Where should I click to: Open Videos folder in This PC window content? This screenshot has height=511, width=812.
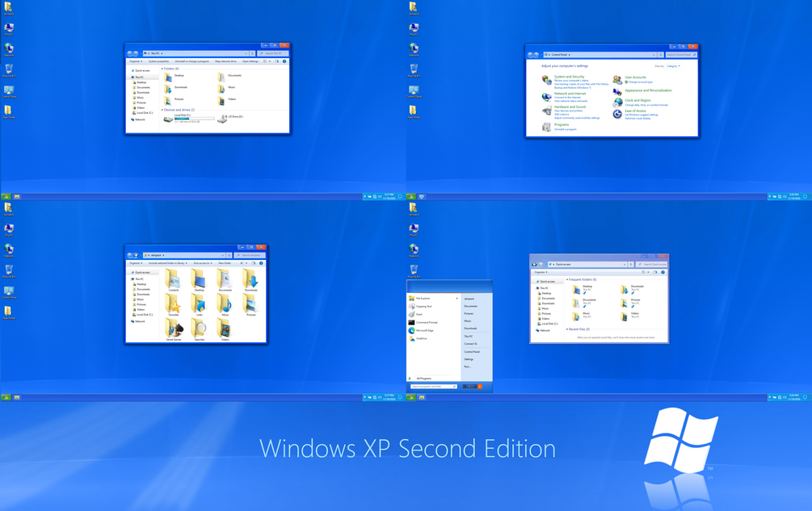point(227,100)
